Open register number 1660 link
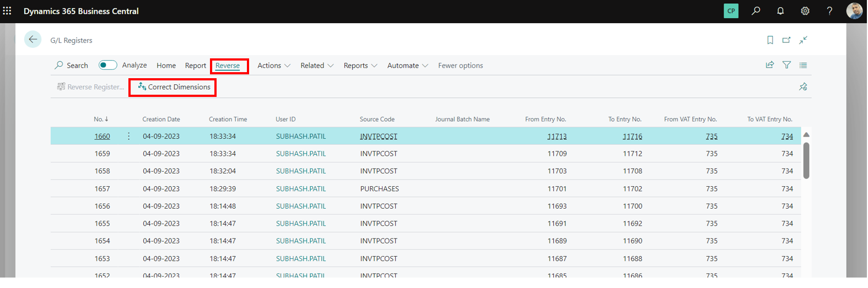The height and width of the screenshot is (288, 868). pyautogui.click(x=102, y=136)
